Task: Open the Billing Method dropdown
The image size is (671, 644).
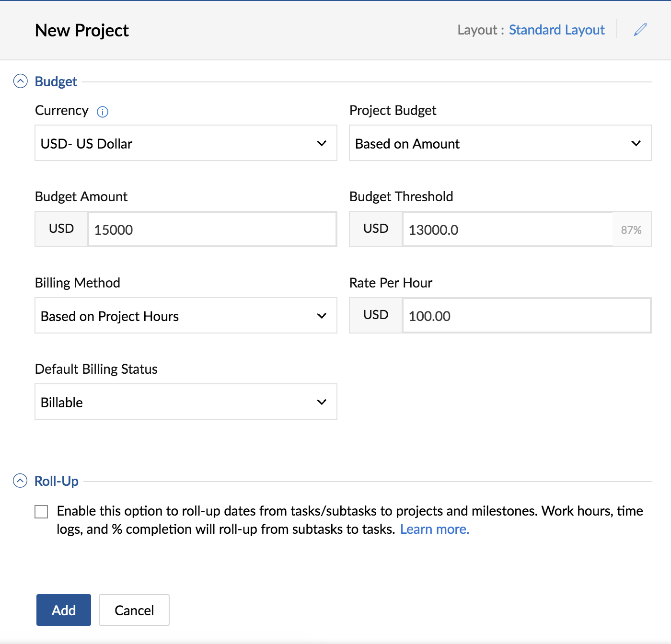Action: point(186,315)
